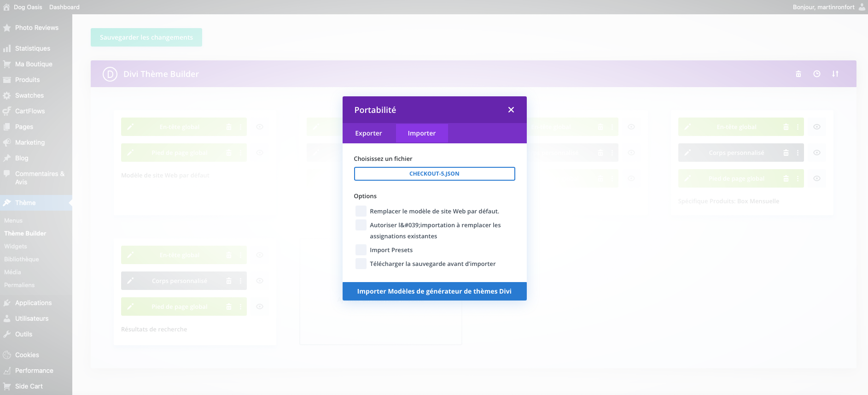The width and height of the screenshot is (868, 395).
Task: Open Pages in the sidebar
Action: pos(24,127)
